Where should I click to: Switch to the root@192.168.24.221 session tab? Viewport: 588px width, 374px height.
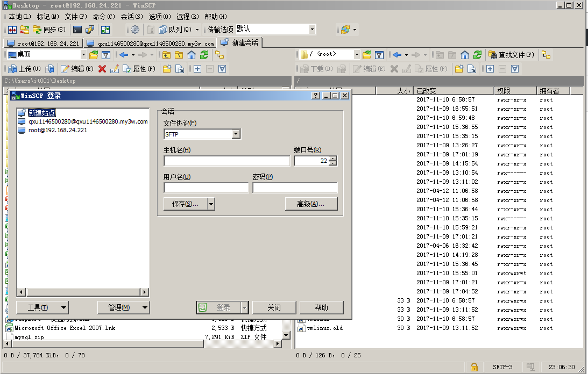43,44
